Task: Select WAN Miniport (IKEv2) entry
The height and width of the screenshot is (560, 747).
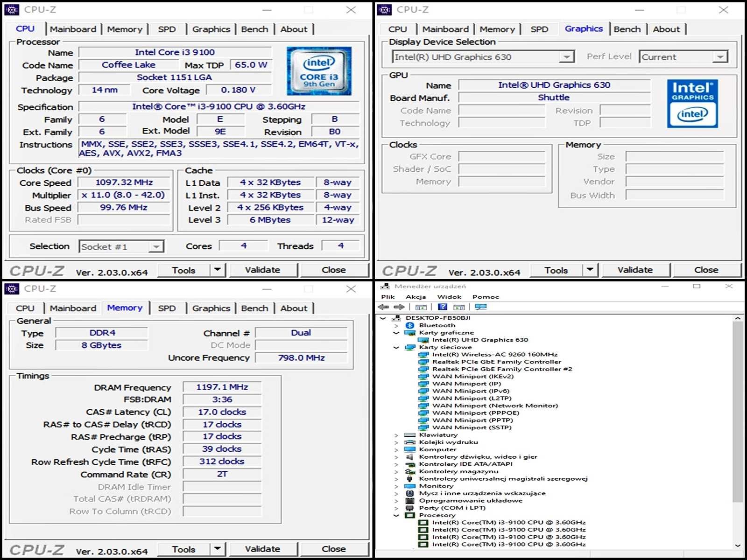Action: 473,377
